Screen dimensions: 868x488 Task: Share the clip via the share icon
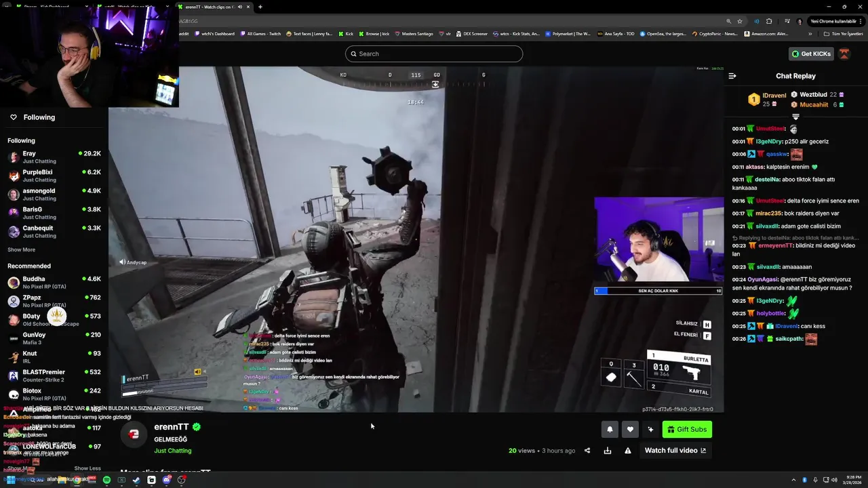click(587, 450)
